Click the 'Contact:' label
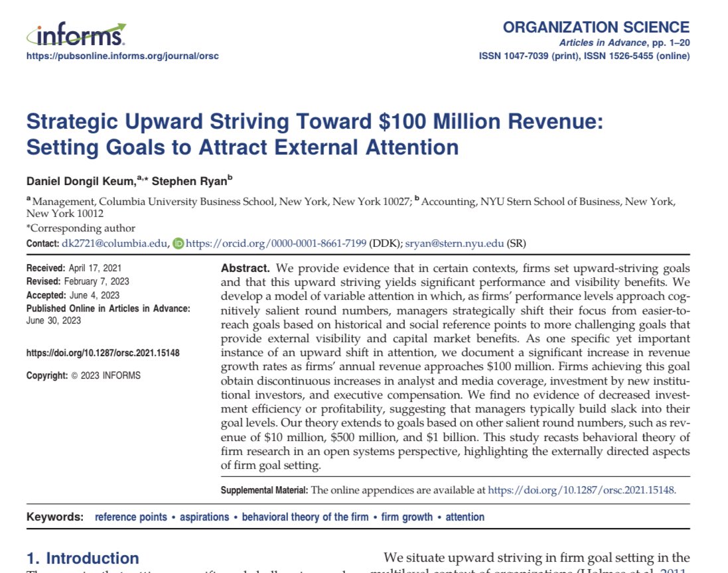This screenshot has width=728, height=573. (42, 243)
